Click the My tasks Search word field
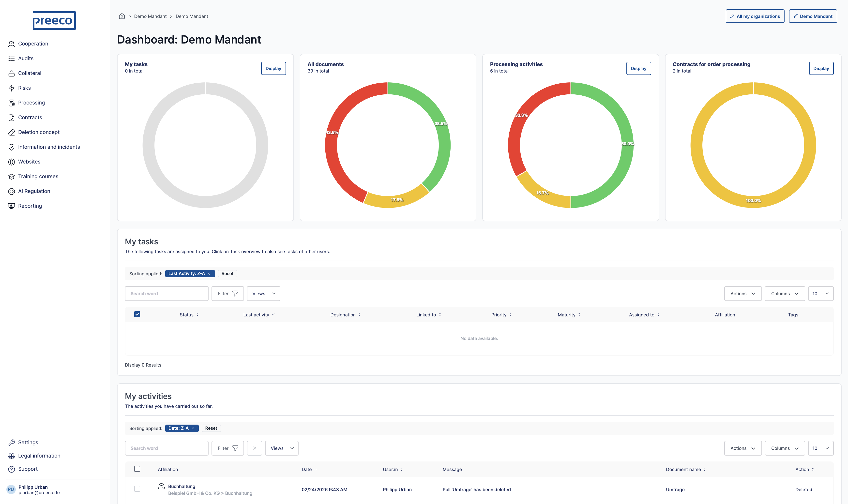Viewport: 848px width, 504px height. tap(167, 294)
